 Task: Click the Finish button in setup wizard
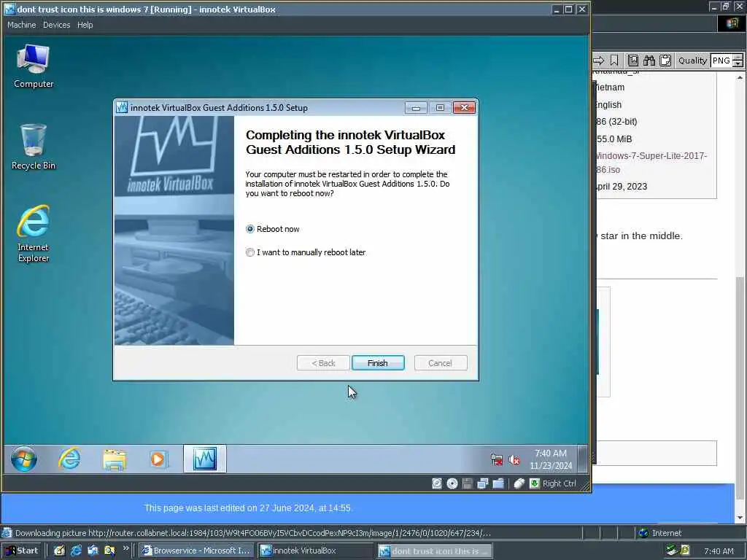(x=378, y=363)
